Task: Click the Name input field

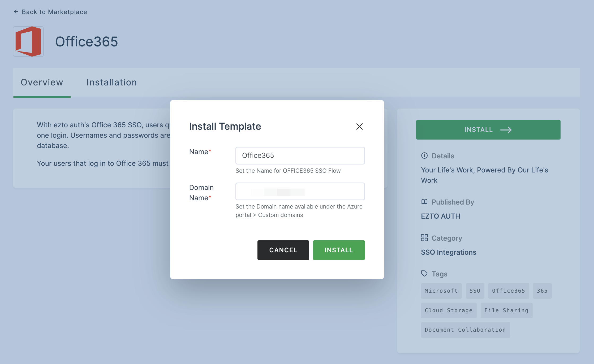Action: pos(300,155)
